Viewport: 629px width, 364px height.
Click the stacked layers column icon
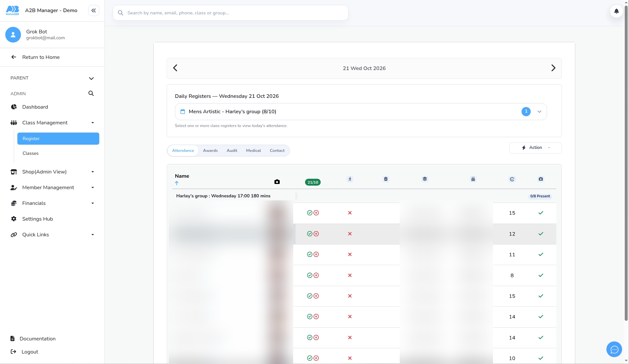point(425,179)
